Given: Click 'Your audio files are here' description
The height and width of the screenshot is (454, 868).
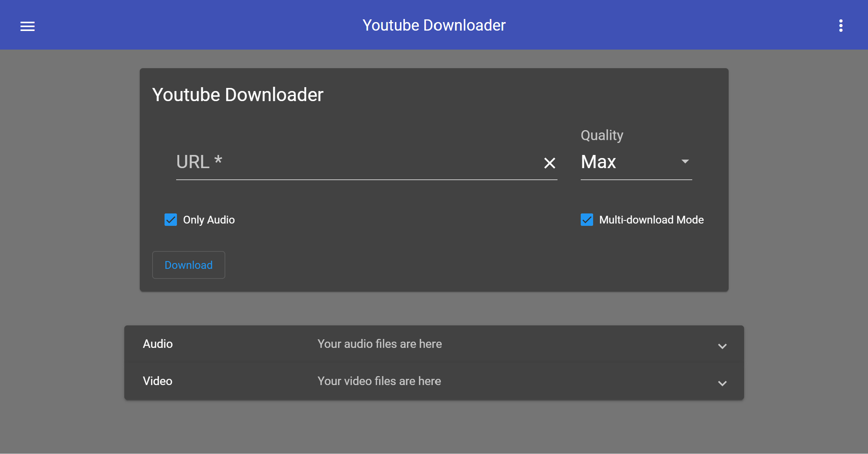Looking at the screenshot, I should pyautogui.click(x=379, y=344).
